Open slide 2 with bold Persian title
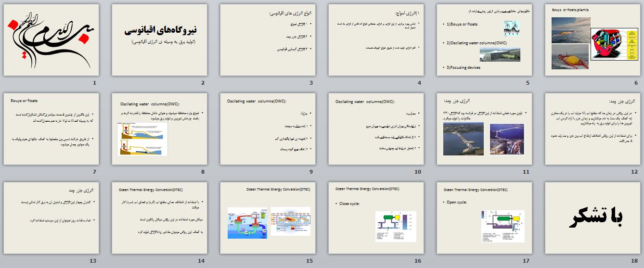Viewport: 644px width, 268px height. (x=160, y=40)
